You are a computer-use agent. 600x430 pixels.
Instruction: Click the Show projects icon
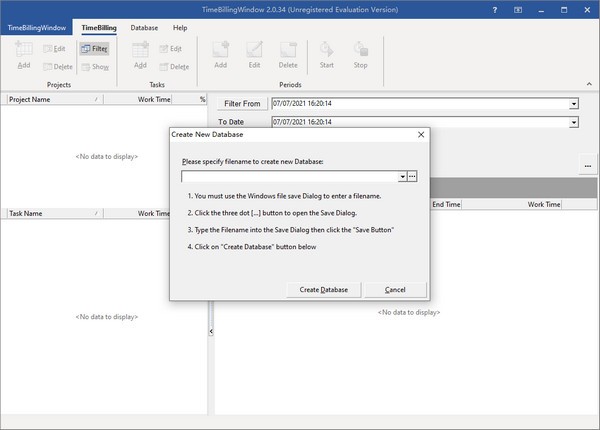coord(94,67)
